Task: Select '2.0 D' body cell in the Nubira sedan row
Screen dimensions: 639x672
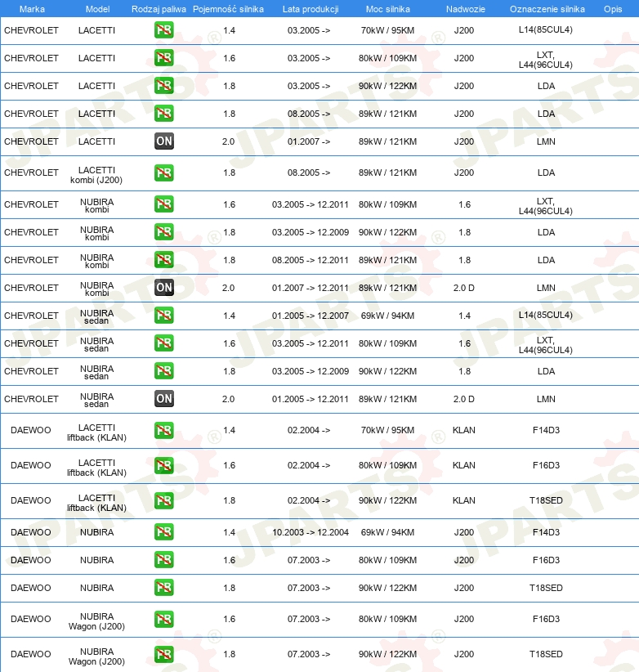Action: [464, 399]
